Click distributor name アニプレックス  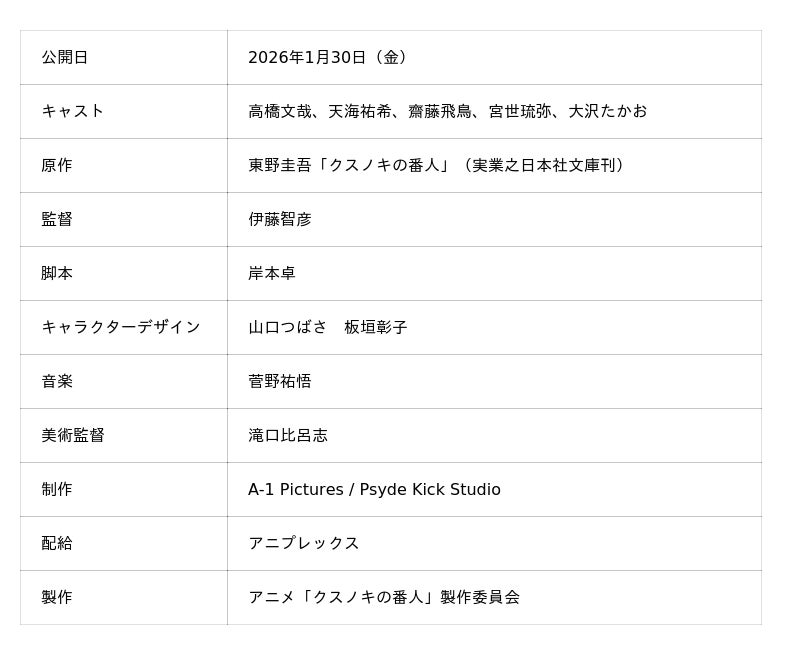pos(304,543)
